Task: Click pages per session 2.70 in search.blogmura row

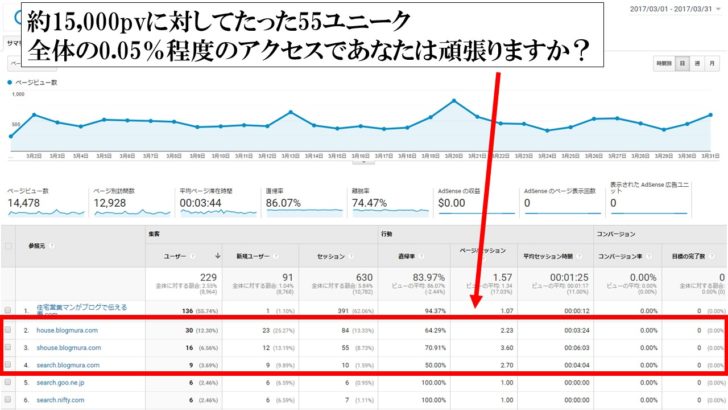Action: coord(507,365)
